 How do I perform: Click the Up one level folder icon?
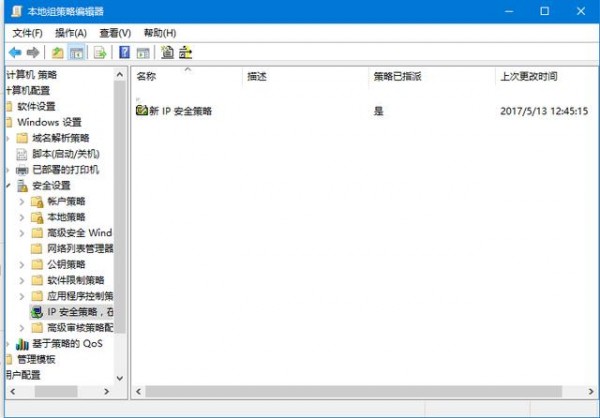click(x=58, y=52)
